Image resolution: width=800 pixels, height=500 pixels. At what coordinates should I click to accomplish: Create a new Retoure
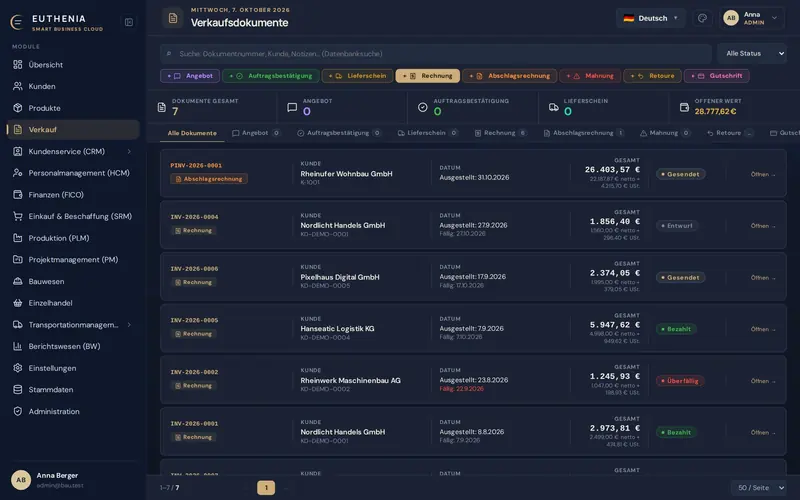(652, 76)
